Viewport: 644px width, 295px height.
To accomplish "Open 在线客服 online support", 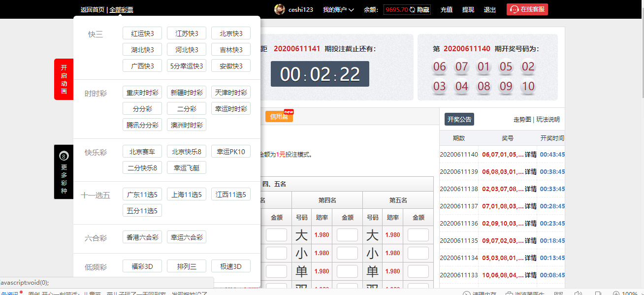I will [x=527, y=9].
